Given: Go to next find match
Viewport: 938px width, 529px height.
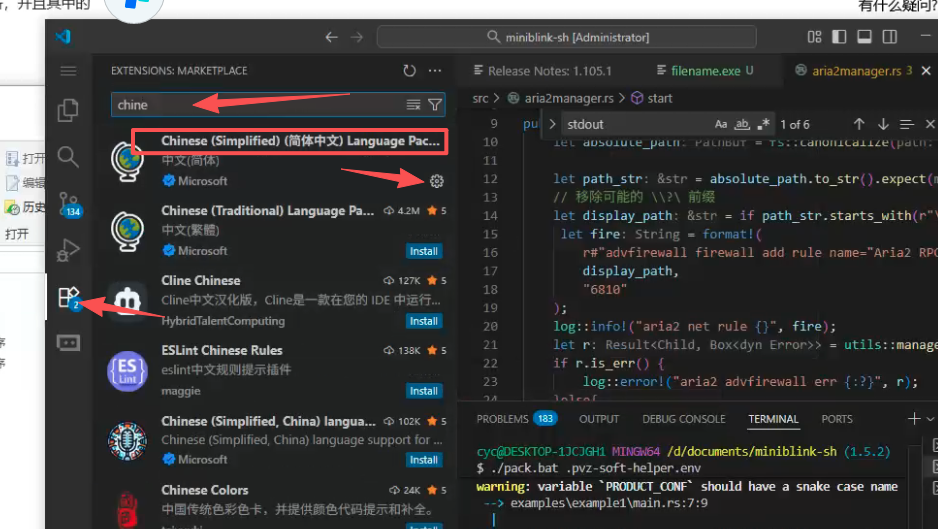Looking at the screenshot, I should [x=882, y=125].
